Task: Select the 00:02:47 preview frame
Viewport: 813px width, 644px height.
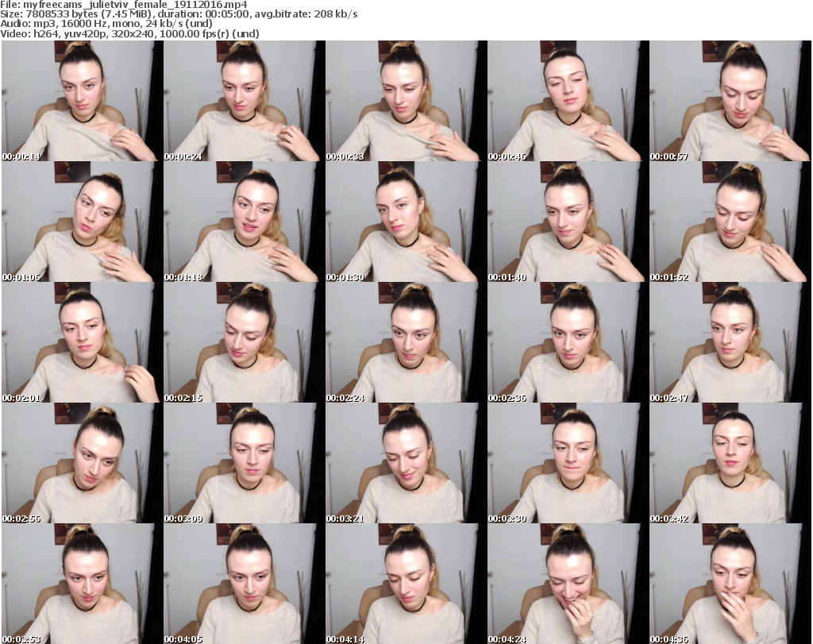Action: pyautogui.click(x=730, y=342)
